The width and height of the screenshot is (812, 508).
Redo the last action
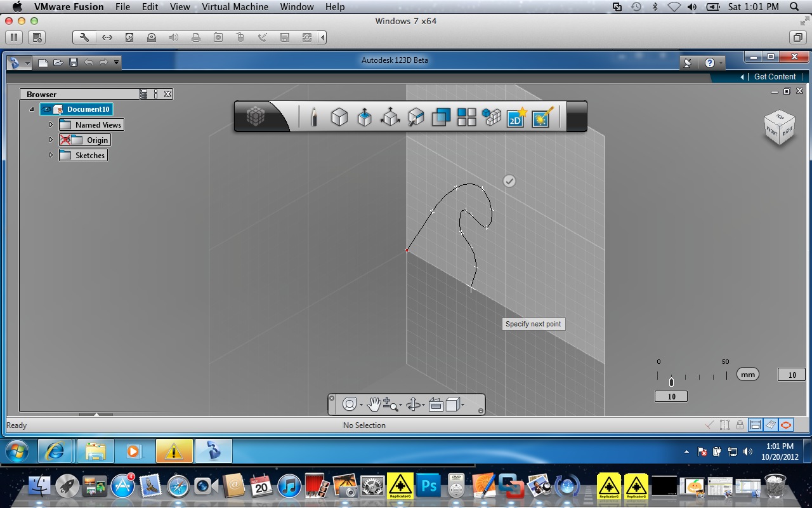tap(103, 62)
